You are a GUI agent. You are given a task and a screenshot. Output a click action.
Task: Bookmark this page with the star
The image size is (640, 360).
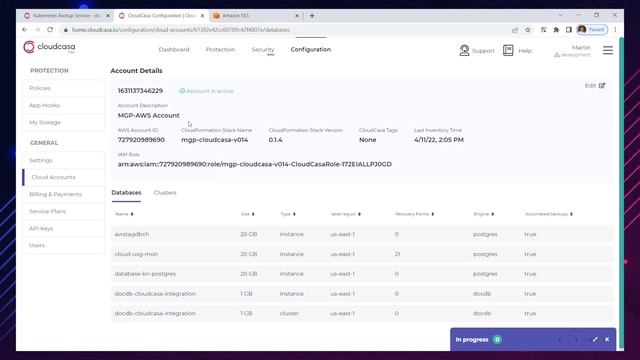pos(528,30)
